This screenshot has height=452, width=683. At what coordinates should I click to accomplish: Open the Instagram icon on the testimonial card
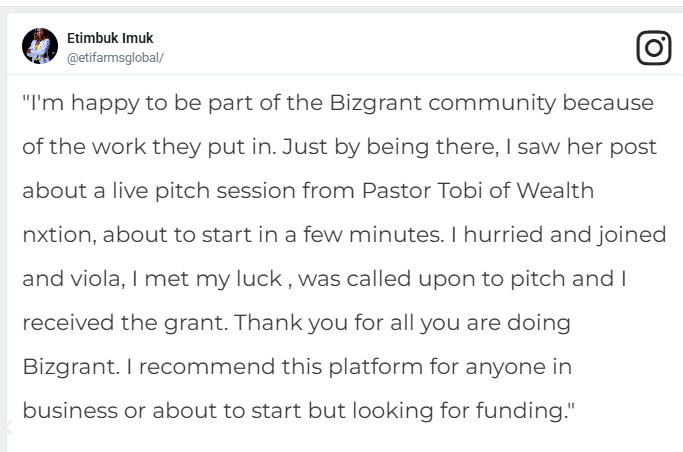pos(653,47)
